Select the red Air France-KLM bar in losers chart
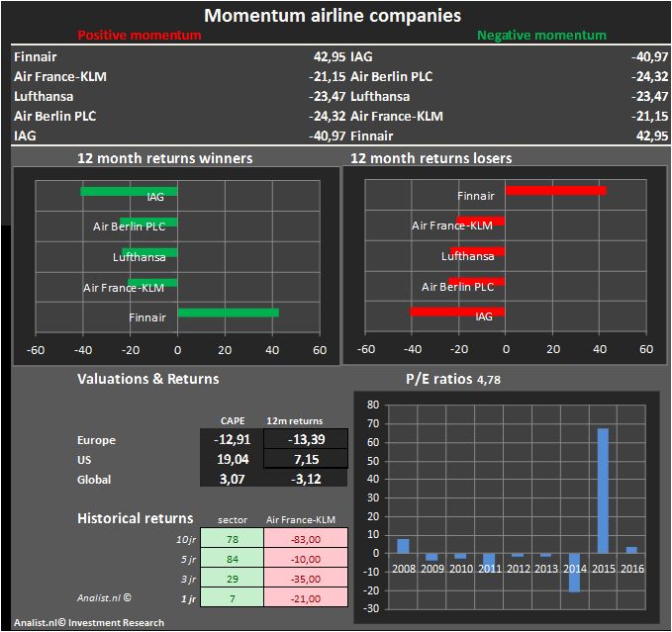 point(481,221)
